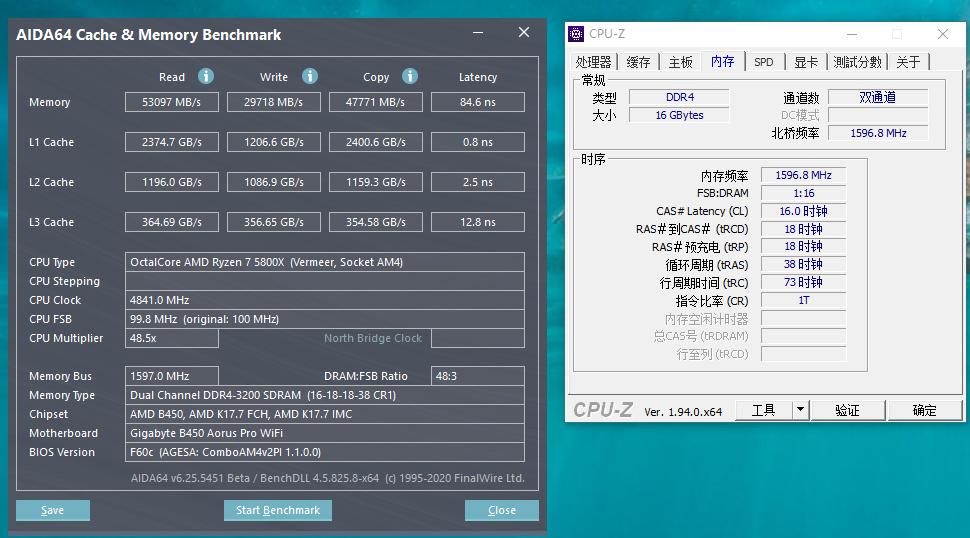970x538 pixels.
Task: Click the CPU FSB value 99.8 MHz
Action: click(x=325, y=319)
